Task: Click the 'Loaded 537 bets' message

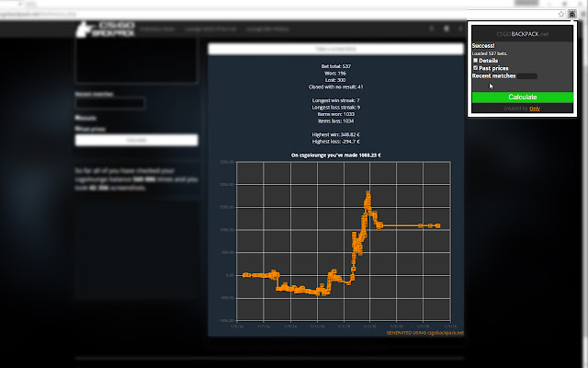Action: tap(490, 53)
